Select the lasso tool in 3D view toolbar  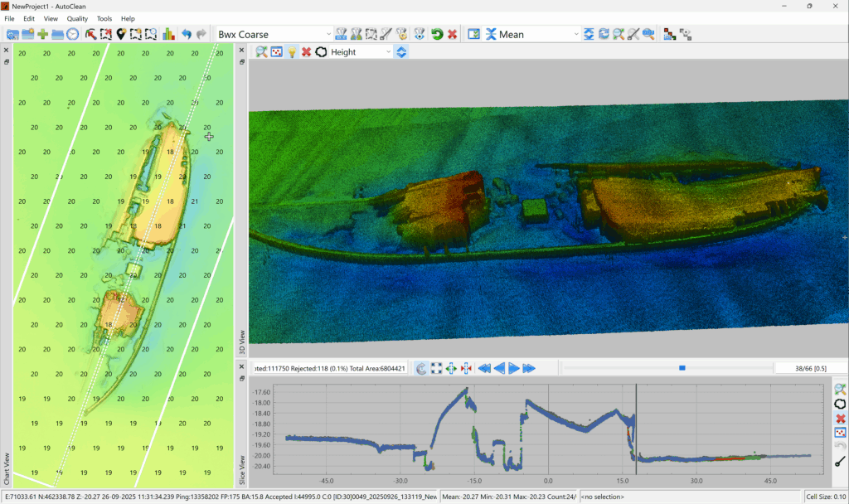[x=321, y=51]
